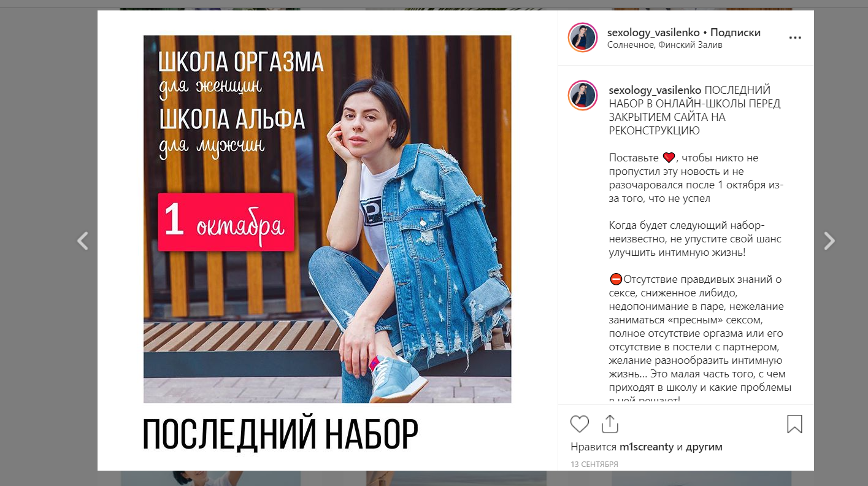868x486 pixels.
Task: Open avatar next to the caption
Action: (x=583, y=95)
